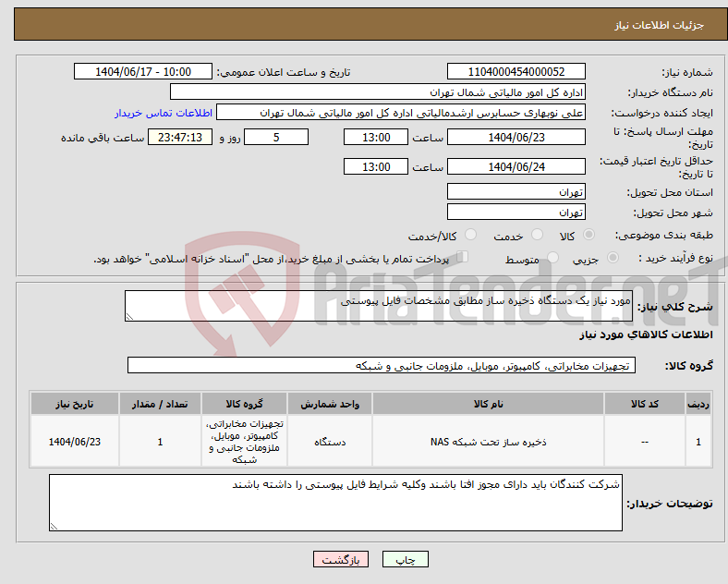Click the delivery province تهران field

(516, 191)
